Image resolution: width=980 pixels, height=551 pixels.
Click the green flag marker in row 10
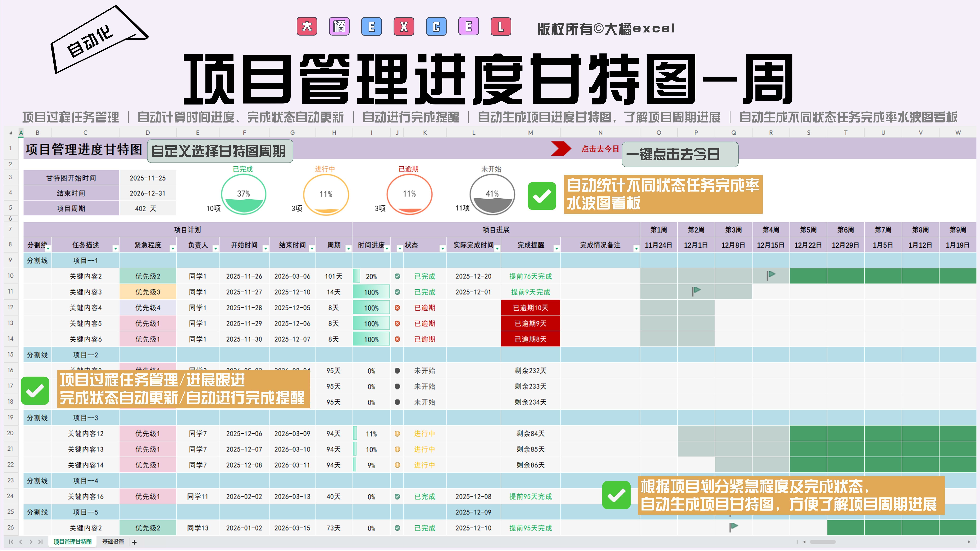pos(771,275)
